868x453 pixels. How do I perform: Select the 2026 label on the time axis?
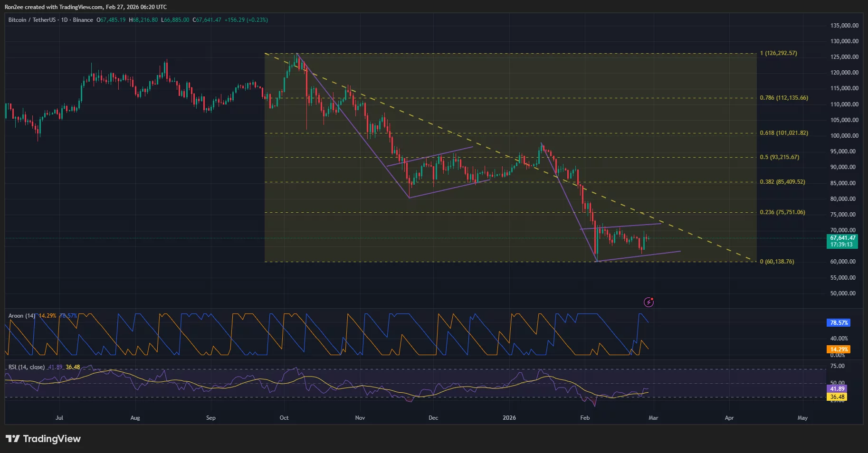[x=510, y=418]
